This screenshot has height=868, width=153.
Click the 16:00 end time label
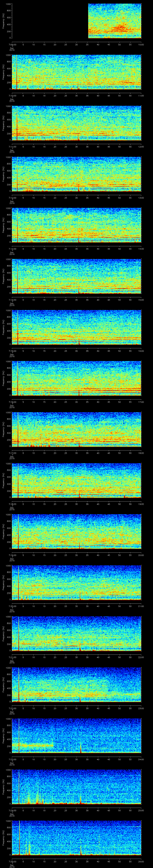(141, 351)
